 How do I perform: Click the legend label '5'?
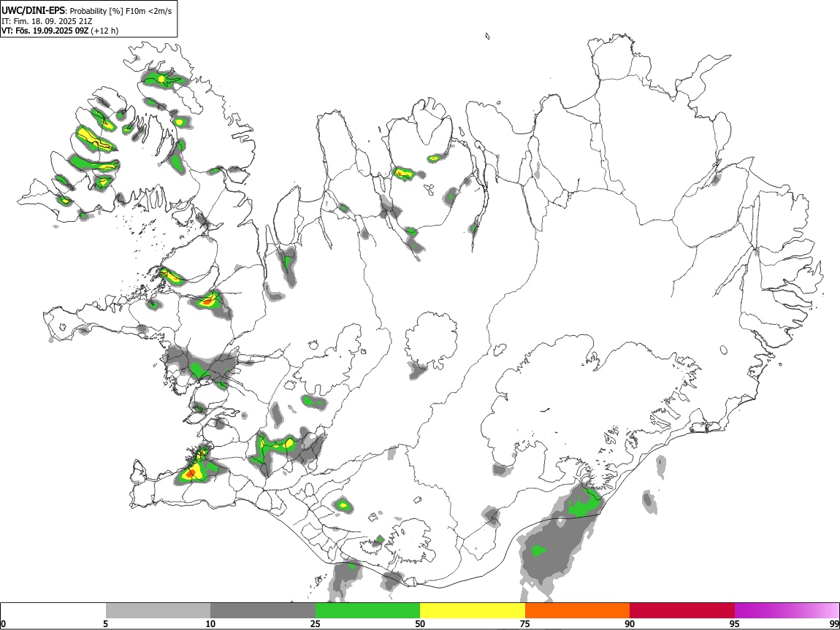(x=105, y=624)
